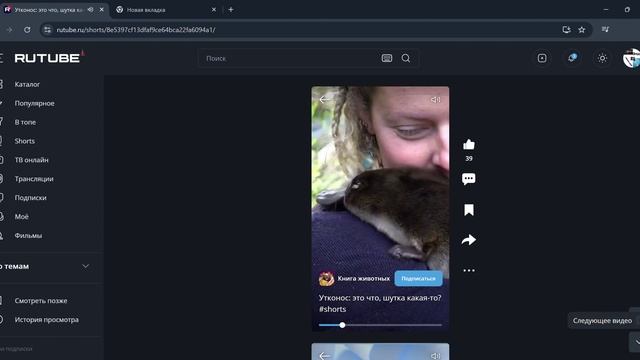Image resolution: width=640 pixels, height=360 pixels.
Task: Open Трансляции in sidebar
Action: click(34, 179)
